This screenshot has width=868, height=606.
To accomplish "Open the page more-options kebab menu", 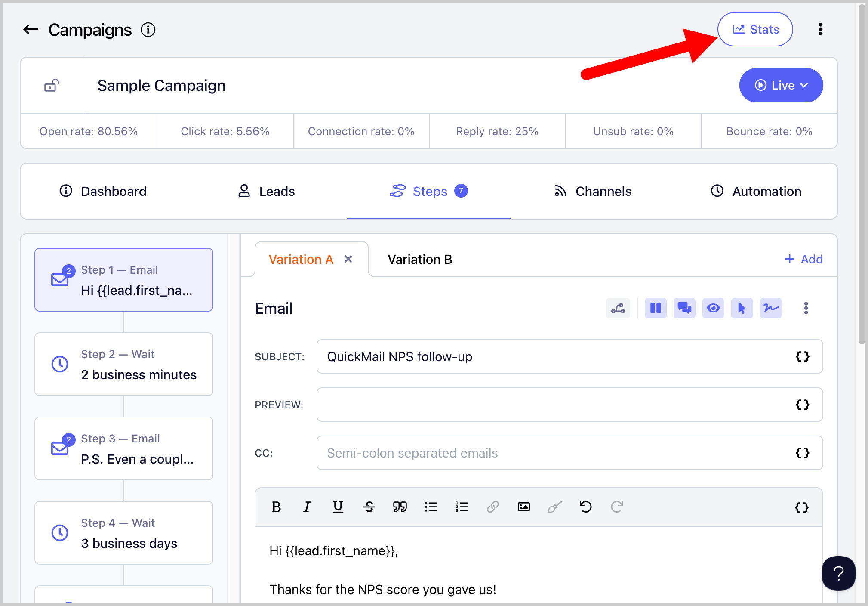I will 821,29.
